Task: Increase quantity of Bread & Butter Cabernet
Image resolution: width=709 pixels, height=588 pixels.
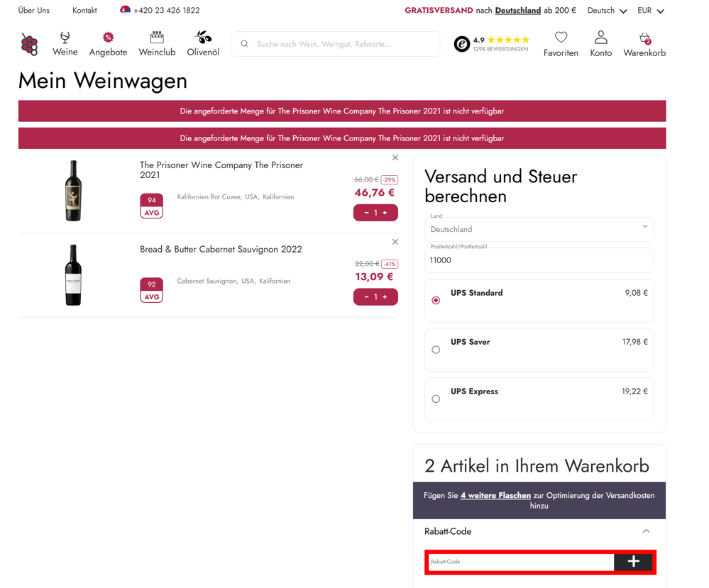Action: pos(385,297)
